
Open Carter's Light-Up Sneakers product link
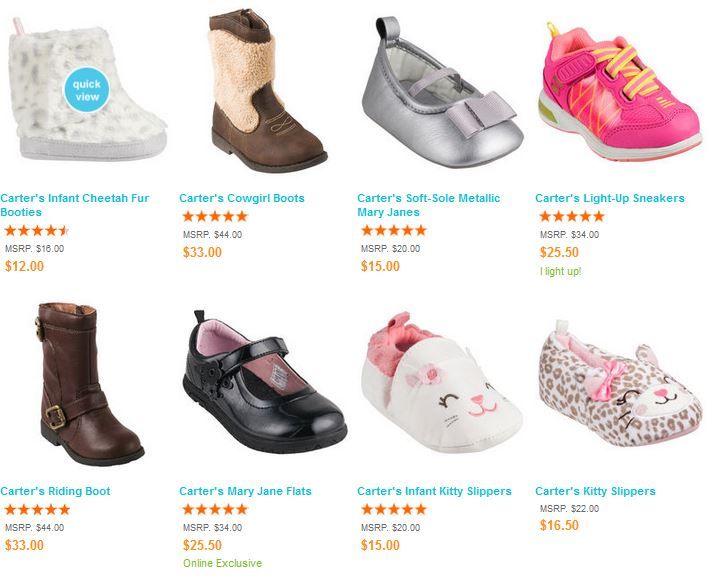[x=610, y=198]
